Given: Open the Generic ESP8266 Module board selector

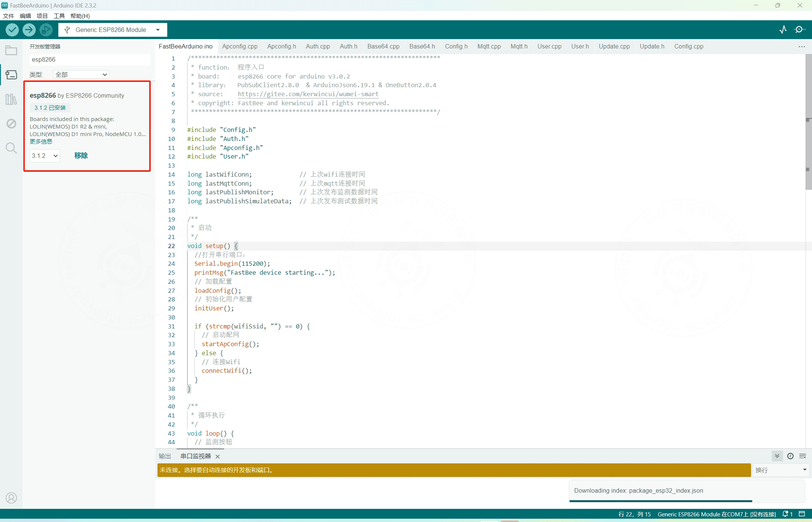Looking at the screenshot, I should [113, 30].
